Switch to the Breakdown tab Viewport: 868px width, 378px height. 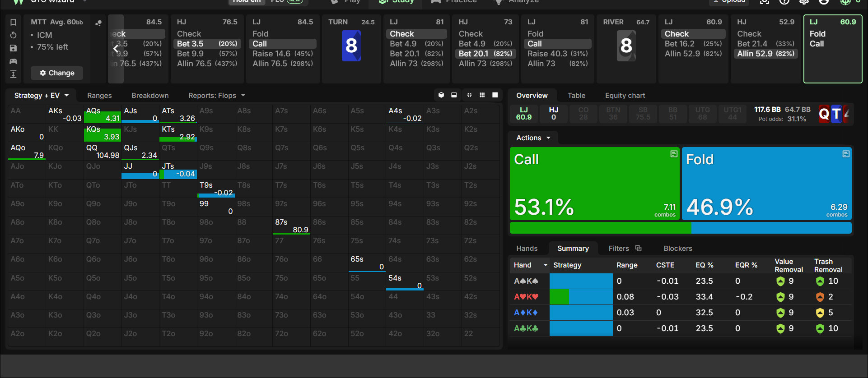pyautogui.click(x=150, y=96)
